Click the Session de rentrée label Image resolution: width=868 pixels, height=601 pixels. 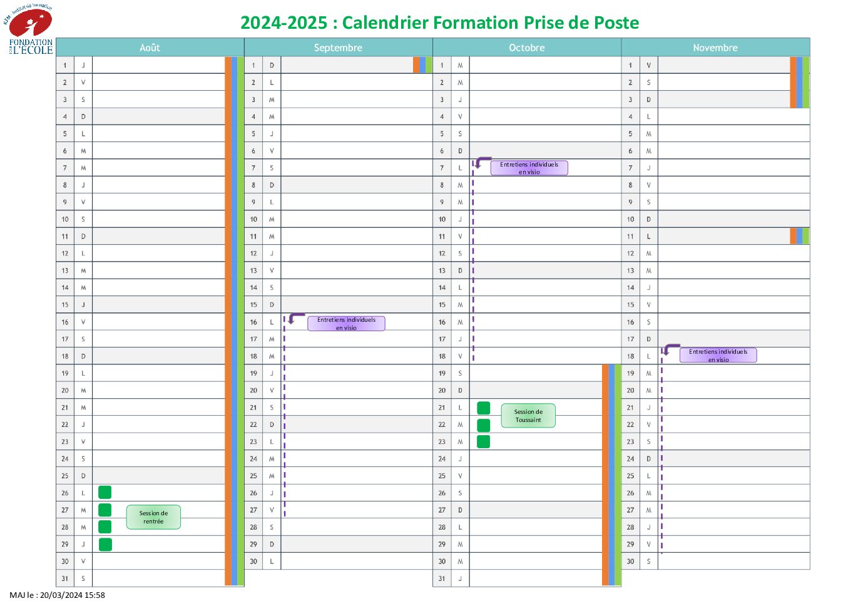[153, 517]
